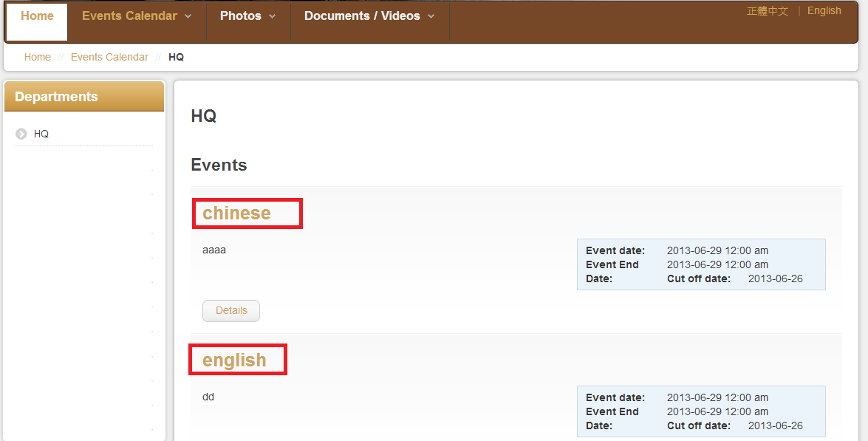Screen dimensions: 868x441
Task: Click the Home tab in navigation bar
Action: (x=37, y=16)
